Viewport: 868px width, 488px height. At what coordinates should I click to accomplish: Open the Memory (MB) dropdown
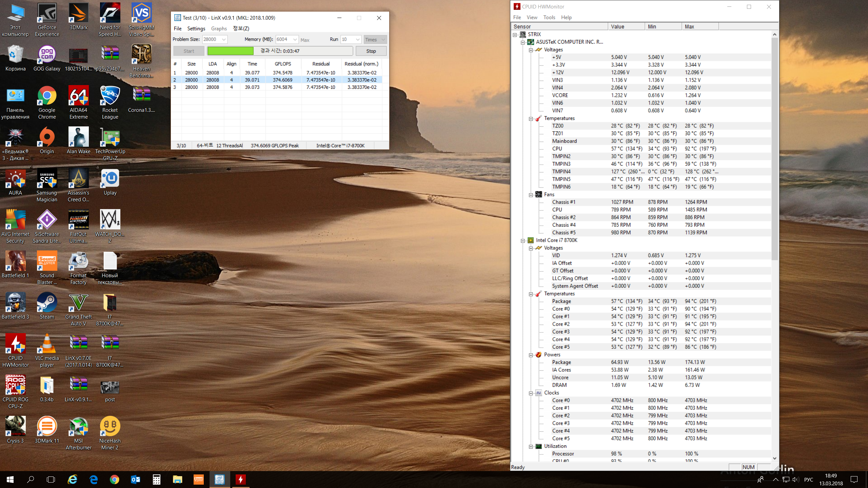295,40
